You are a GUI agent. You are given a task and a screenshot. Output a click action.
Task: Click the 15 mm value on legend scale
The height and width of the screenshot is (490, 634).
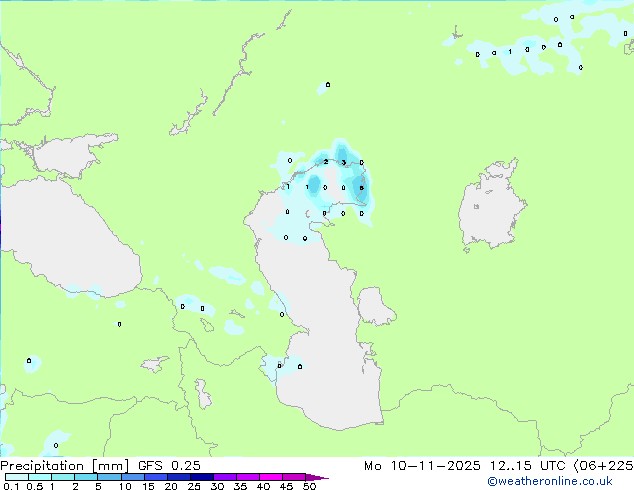coord(148,487)
